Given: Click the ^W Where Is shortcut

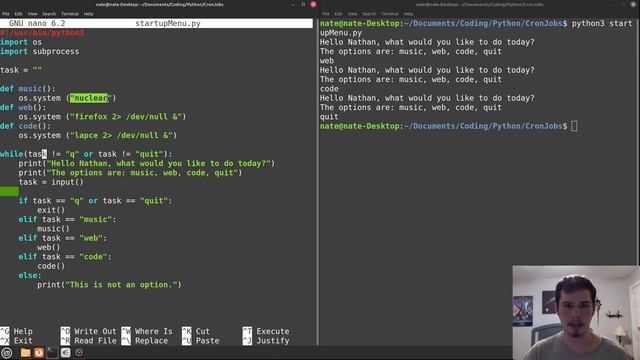Looking at the screenshot, I should pyautogui.click(x=147, y=331).
